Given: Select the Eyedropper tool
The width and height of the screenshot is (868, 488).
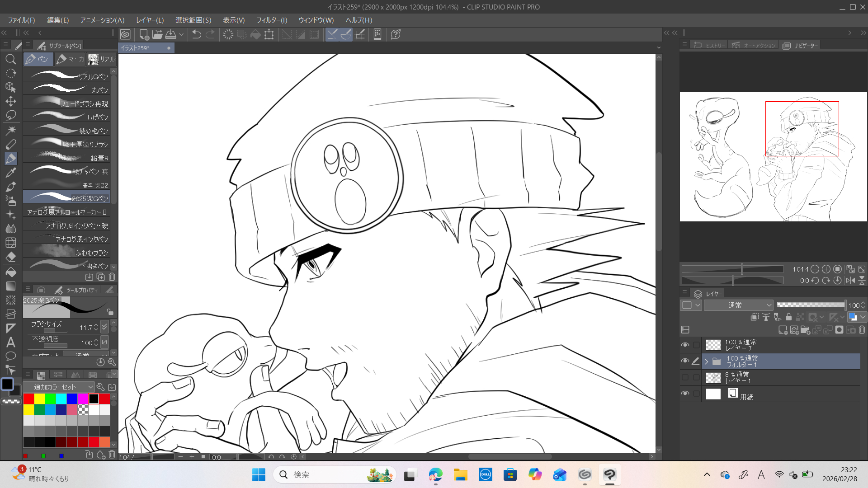Looking at the screenshot, I should 11,173.
